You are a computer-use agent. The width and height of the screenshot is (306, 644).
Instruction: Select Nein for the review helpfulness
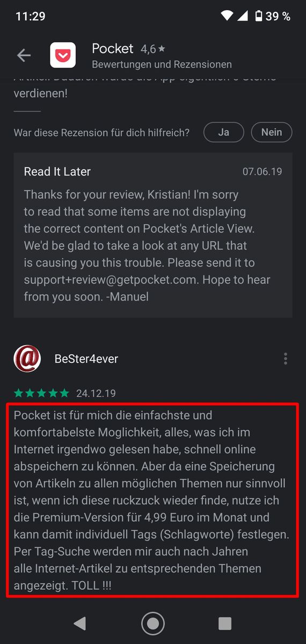pos(272,132)
